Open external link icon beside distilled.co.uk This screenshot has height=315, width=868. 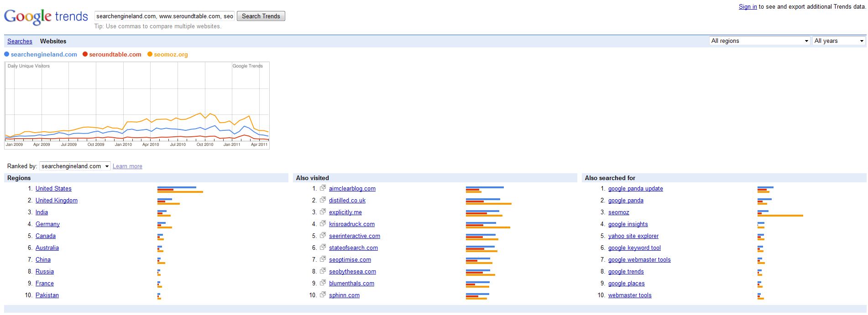[323, 200]
